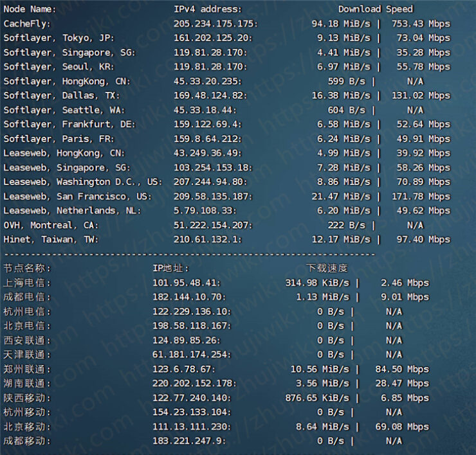Select the 73.04 Mbps value

click(x=423, y=38)
